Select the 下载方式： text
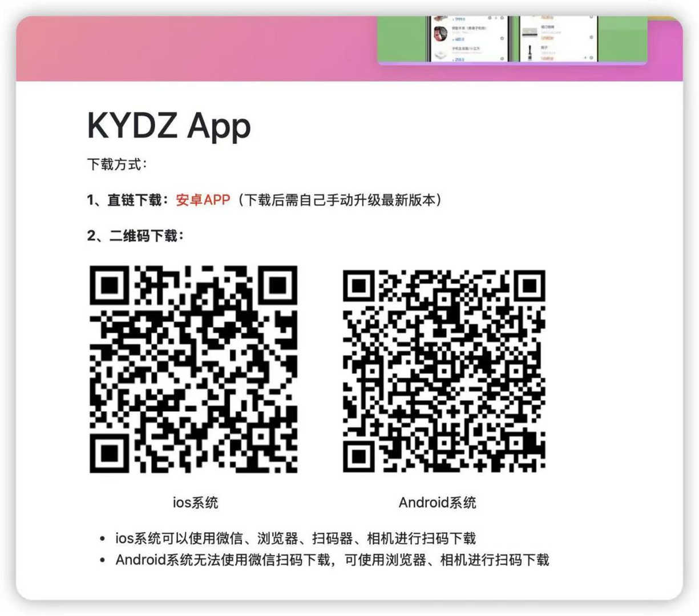 tap(117, 164)
